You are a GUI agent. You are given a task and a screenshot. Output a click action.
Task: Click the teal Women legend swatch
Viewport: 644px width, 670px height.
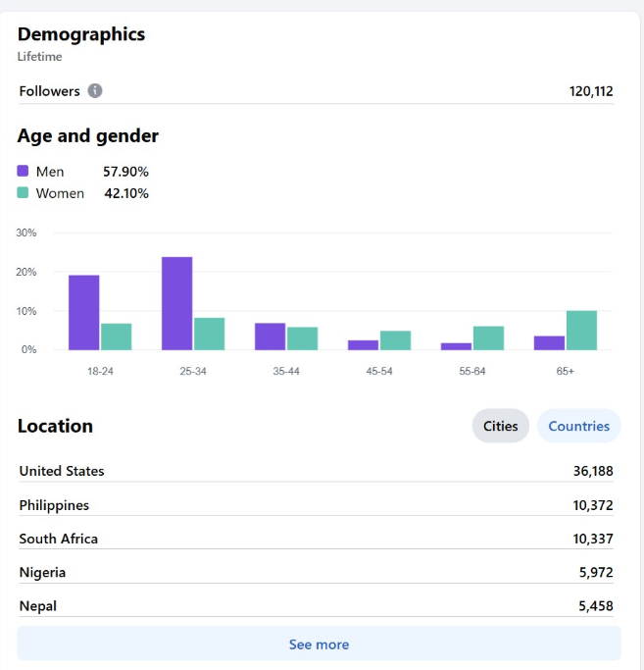coord(24,193)
